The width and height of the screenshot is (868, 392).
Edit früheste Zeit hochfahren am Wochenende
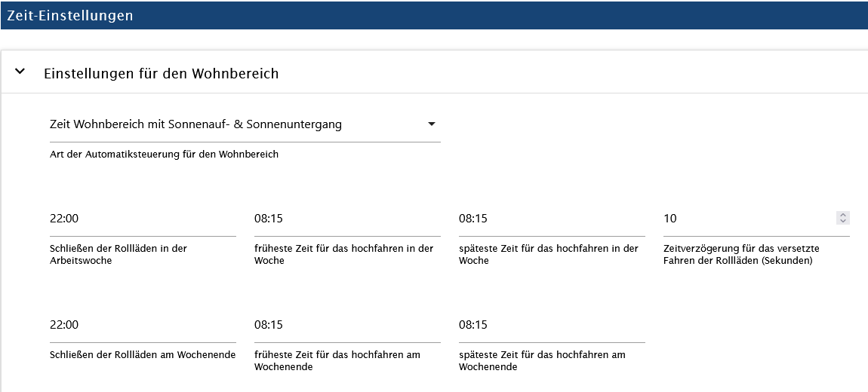(x=346, y=325)
